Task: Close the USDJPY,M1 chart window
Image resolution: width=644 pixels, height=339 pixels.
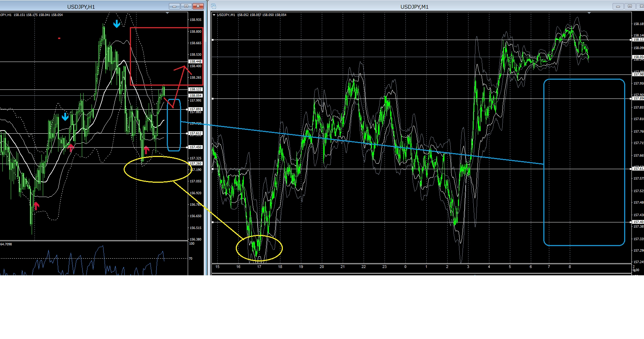Action: click(x=641, y=6)
